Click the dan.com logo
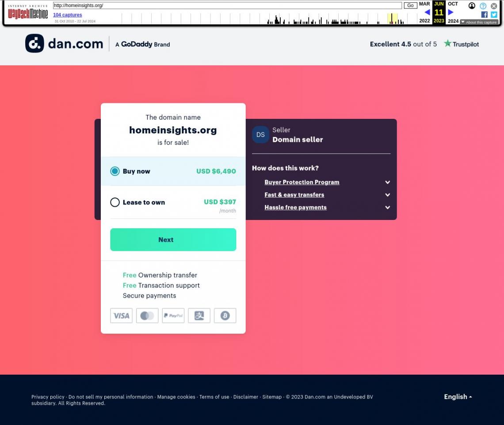 point(64,44)
